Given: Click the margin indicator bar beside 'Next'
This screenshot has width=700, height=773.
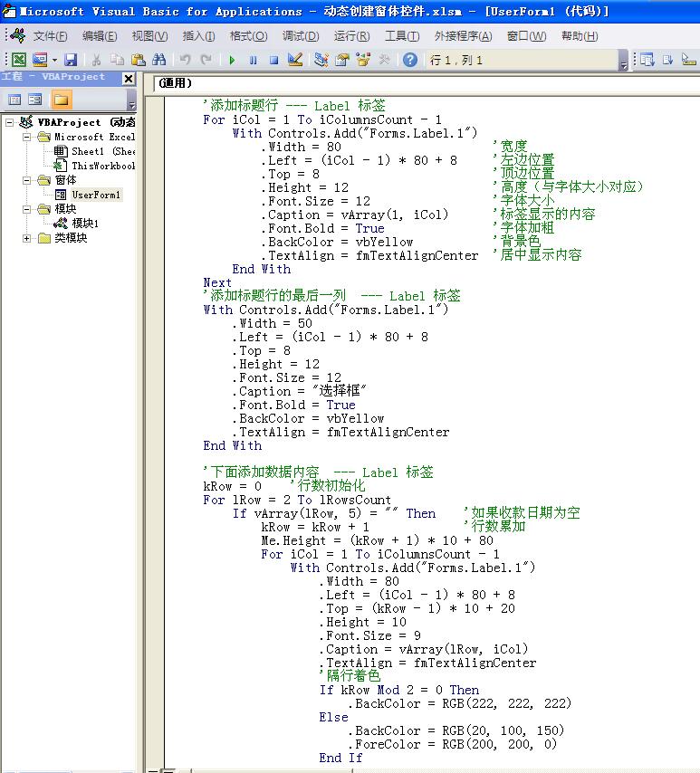Looking at the screenshot, I should pos(155,283).
